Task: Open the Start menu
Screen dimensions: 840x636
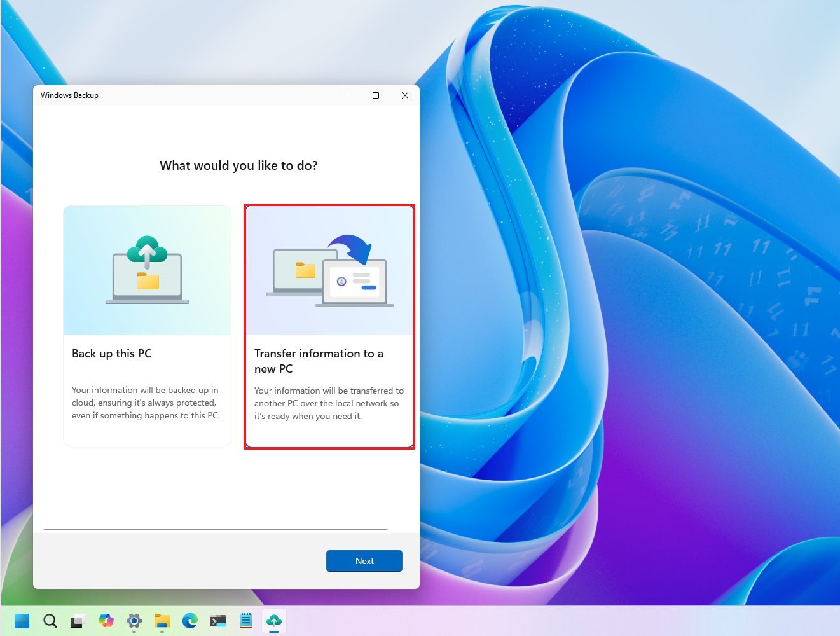Action: tap(22, 621)
